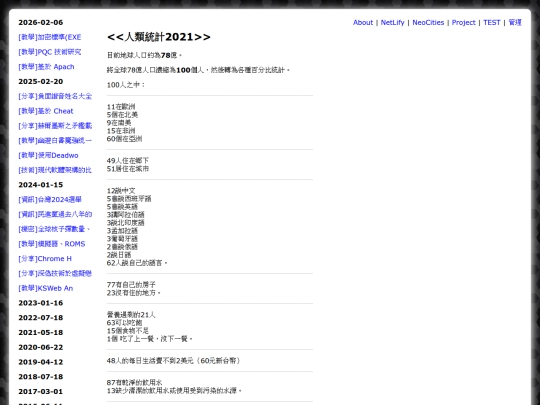Viewport: 540px width, 405px height.
Task: Open the sidebar article mentioning Cheat
Action: point(46,111)
